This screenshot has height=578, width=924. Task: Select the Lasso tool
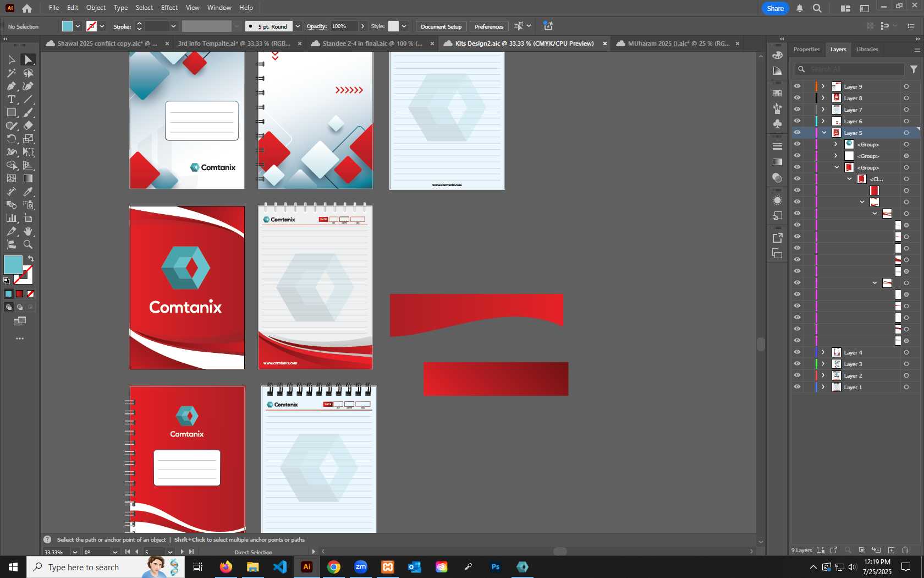click(28, 73)
